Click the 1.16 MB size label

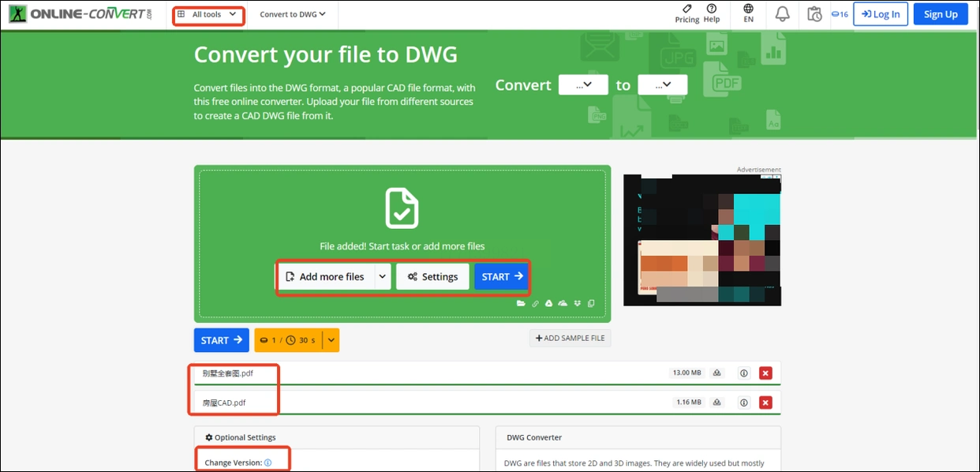(x=689, y=403)
